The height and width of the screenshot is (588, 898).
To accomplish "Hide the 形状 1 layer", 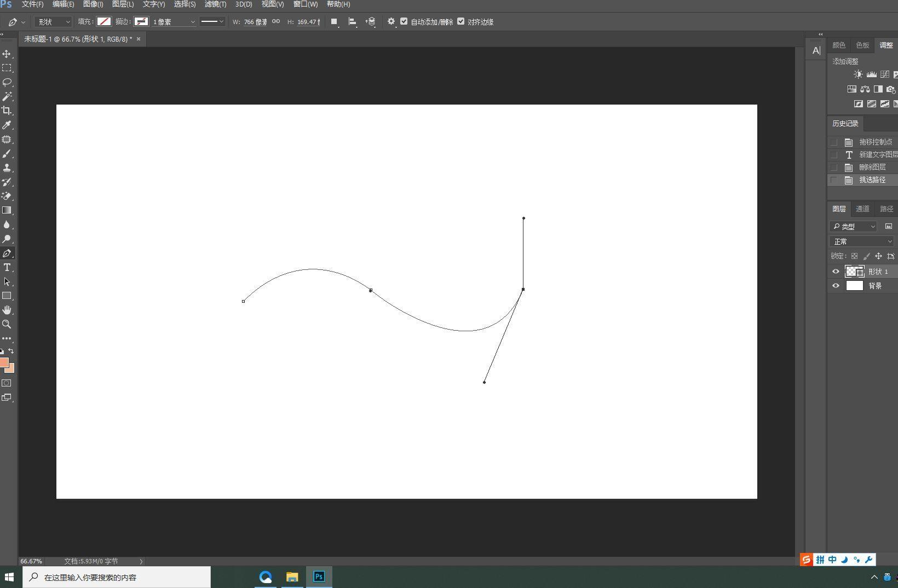I will click(x=836, y=272).
